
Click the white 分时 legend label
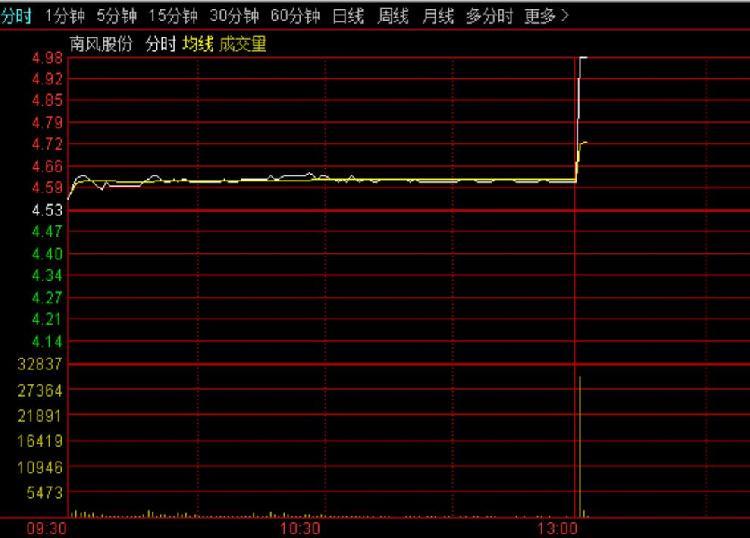161,44
